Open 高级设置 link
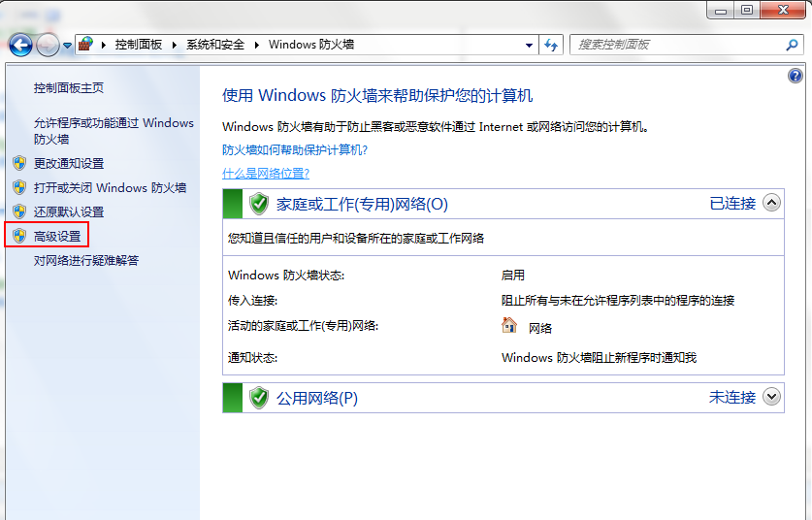Image resolution: width=812 pixels, height=520 pixels. [x=57, y=236]
